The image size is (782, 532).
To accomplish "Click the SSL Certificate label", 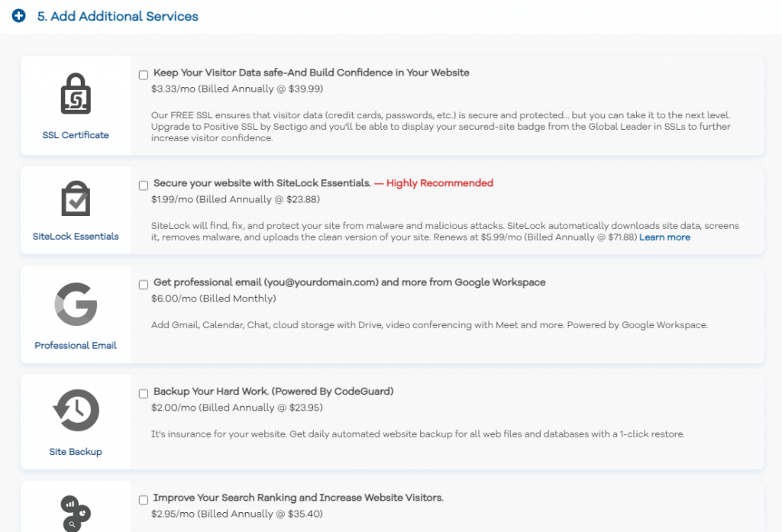I will tap(76, 135).
